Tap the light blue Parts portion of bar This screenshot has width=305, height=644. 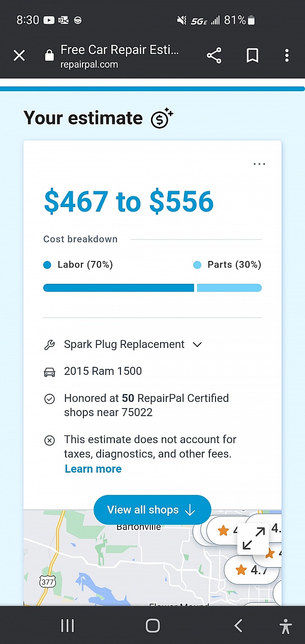click(229, 288)
